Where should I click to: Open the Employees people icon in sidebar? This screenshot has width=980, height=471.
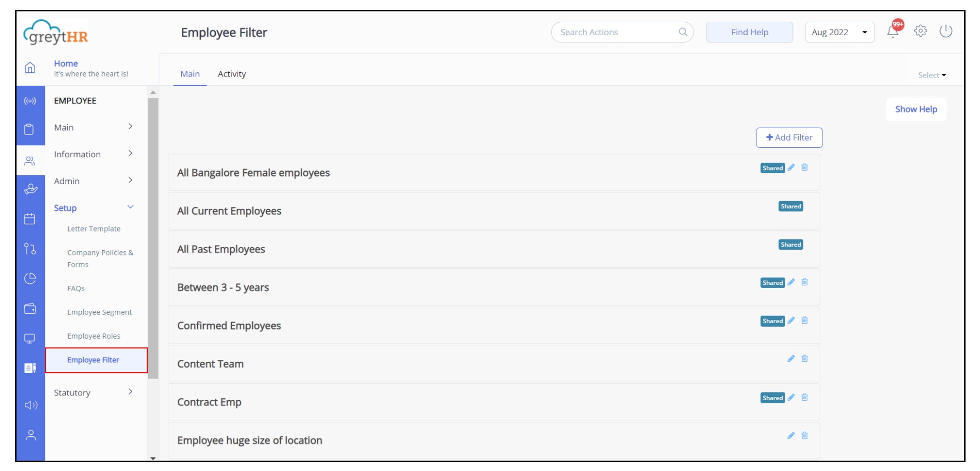click(x=30, y=160)
